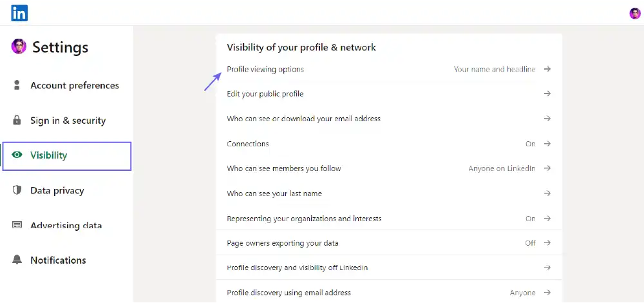Image resolution: width=644 pixels, height=303 pixels.
Task: Select the Visibility tab in sidebar
Action: coord(66,155)
